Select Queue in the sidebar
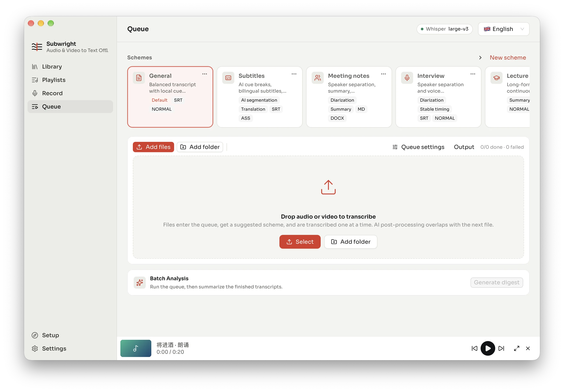 pyautogui.click(x=70, y=106)
